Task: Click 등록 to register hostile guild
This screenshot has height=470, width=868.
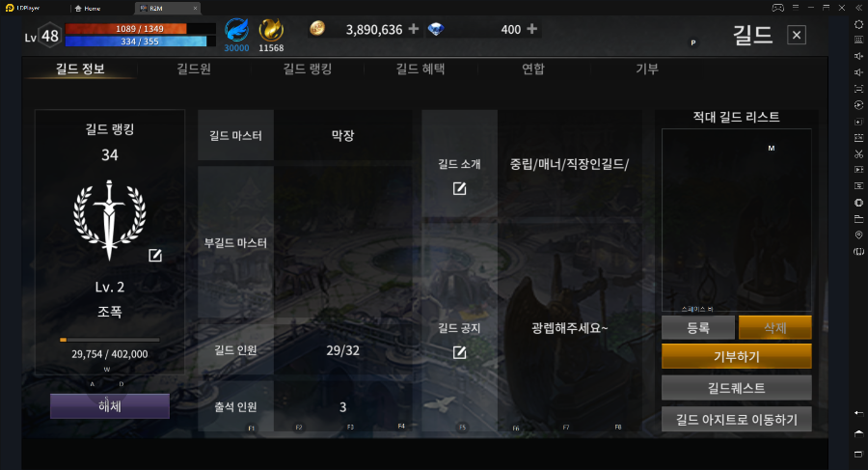Action: pos(698,327)
